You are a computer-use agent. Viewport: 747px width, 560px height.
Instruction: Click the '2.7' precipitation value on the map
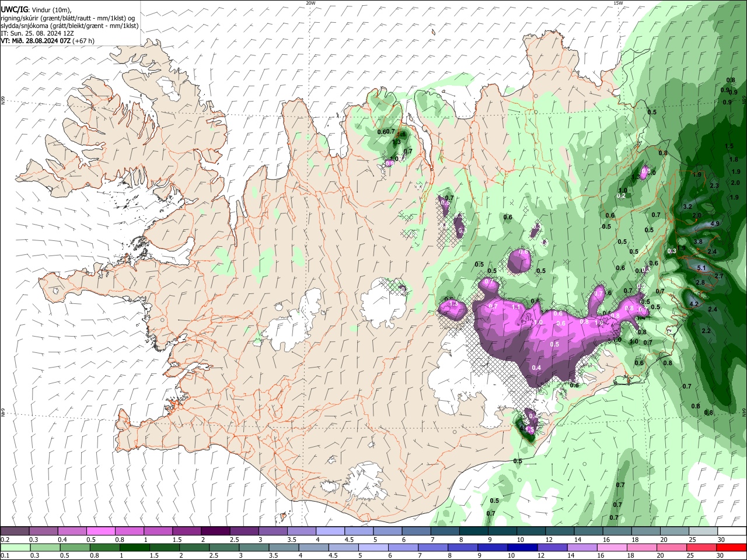click(x=719, y=276)
